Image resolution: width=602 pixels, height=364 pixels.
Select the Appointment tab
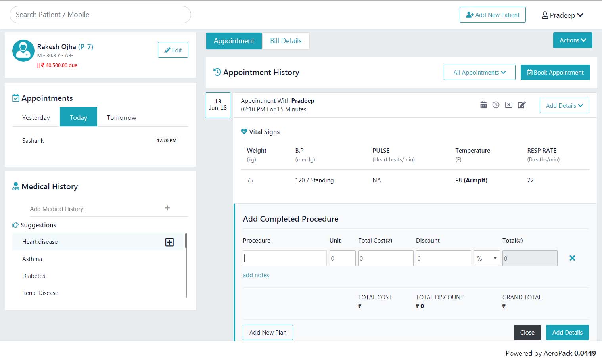(234, 41)
